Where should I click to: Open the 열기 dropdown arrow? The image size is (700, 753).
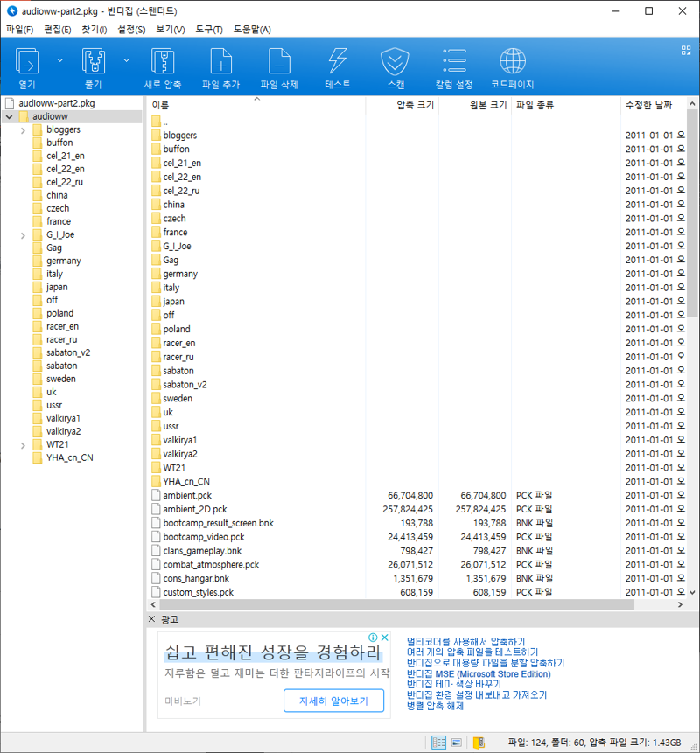[60, 60]
